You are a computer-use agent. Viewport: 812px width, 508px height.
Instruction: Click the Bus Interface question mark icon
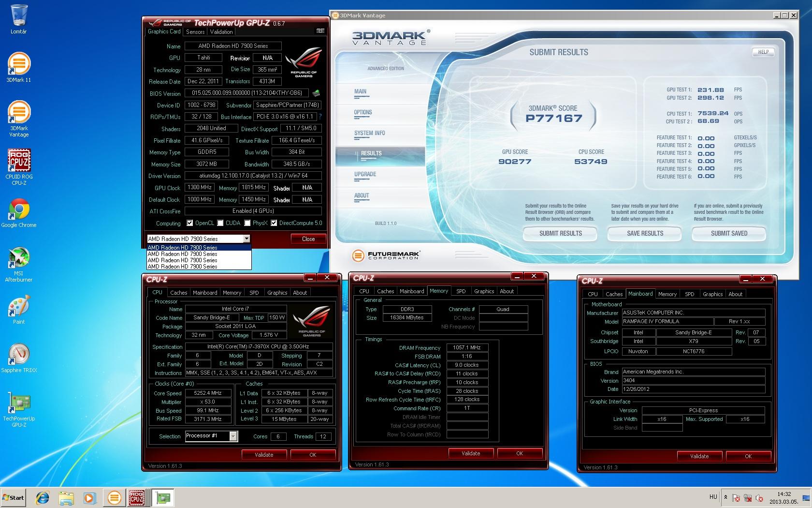tap(320, 117)
